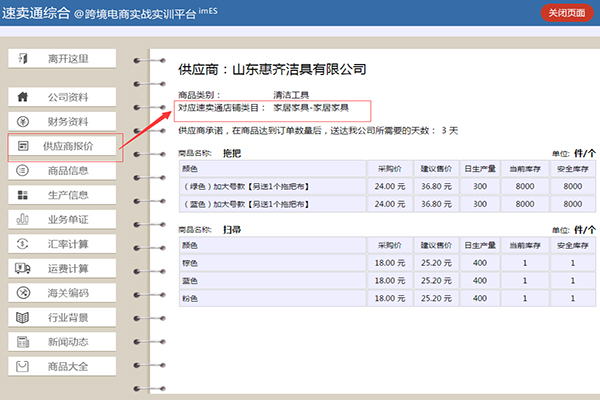Viewport: 600px width, 400px height.
Task: Click the house icon for 公司资料
Action: [x=23, y=97]
